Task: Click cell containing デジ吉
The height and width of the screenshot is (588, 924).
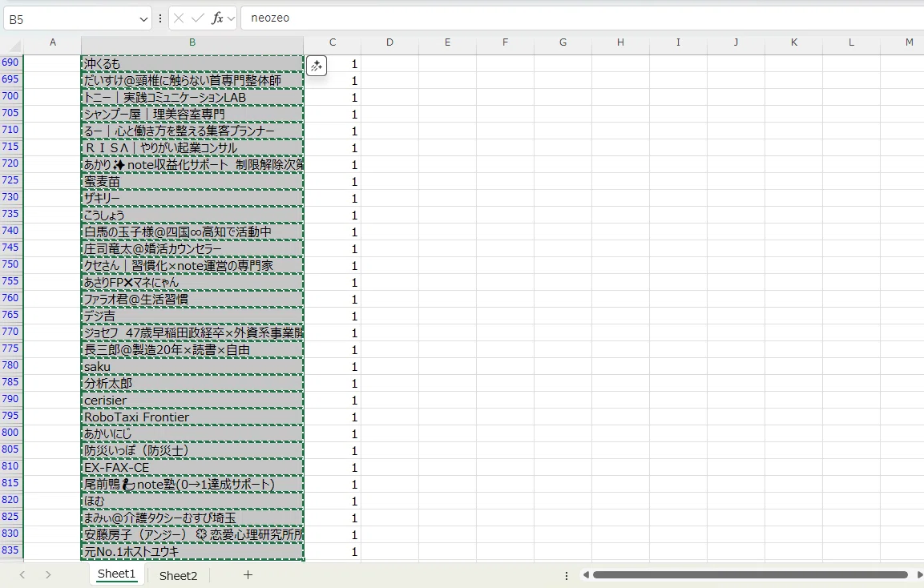Action: 192,316
